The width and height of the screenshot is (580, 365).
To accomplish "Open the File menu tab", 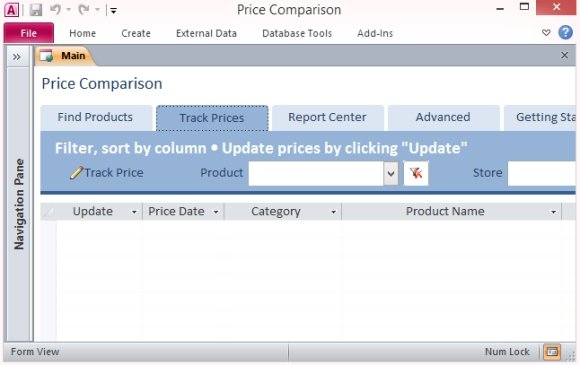I will pos(28,33).
